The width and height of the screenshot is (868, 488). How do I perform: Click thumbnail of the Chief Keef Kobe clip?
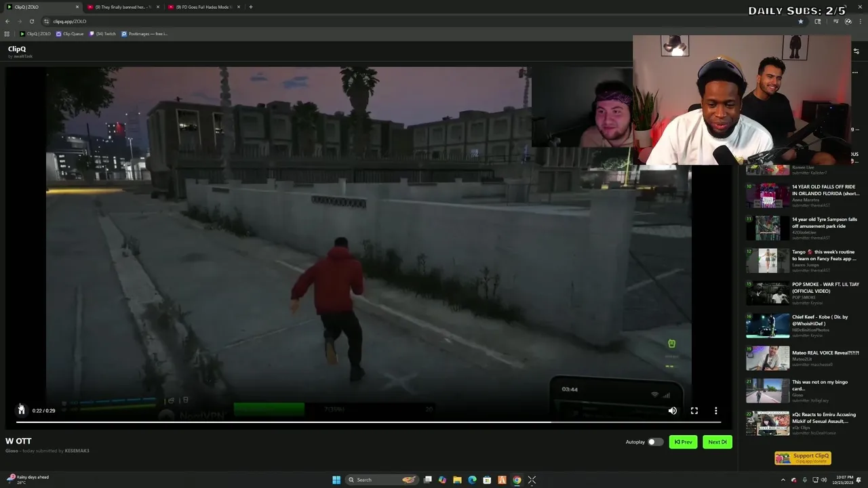[768, 326]
